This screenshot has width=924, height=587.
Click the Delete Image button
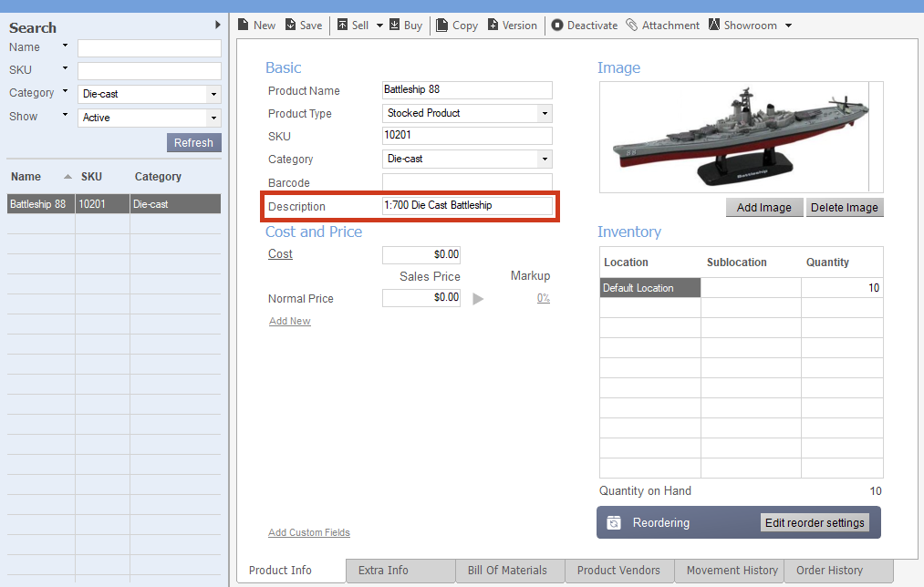845,208
